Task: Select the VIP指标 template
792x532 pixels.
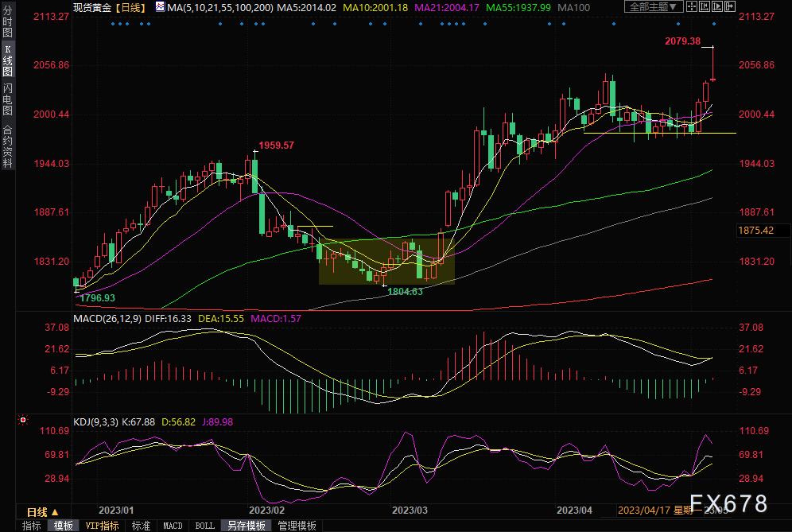Action: pyautogui.click(x=102, y=526)
